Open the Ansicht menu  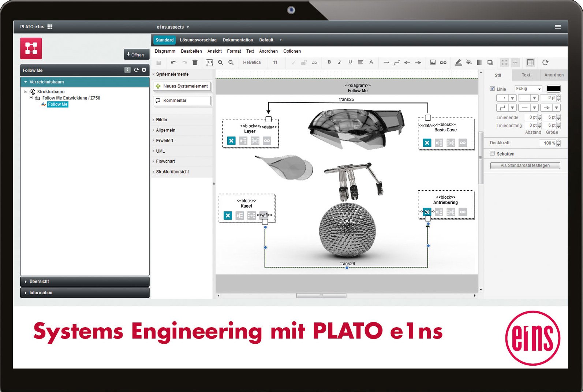pos(214,51)
